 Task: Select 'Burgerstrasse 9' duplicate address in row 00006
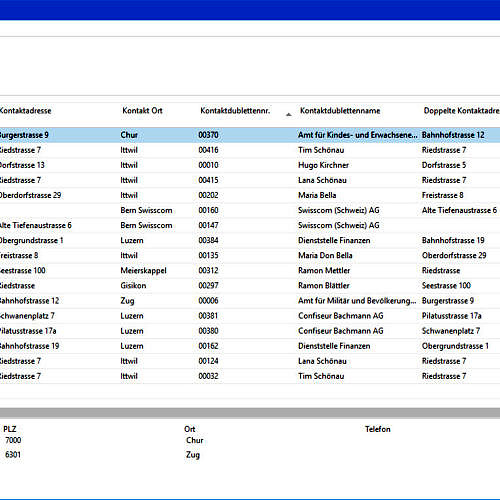tap(448, 301)
